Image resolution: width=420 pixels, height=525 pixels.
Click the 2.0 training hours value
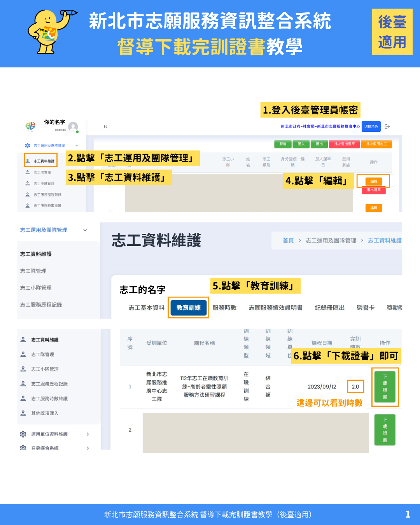355,387
